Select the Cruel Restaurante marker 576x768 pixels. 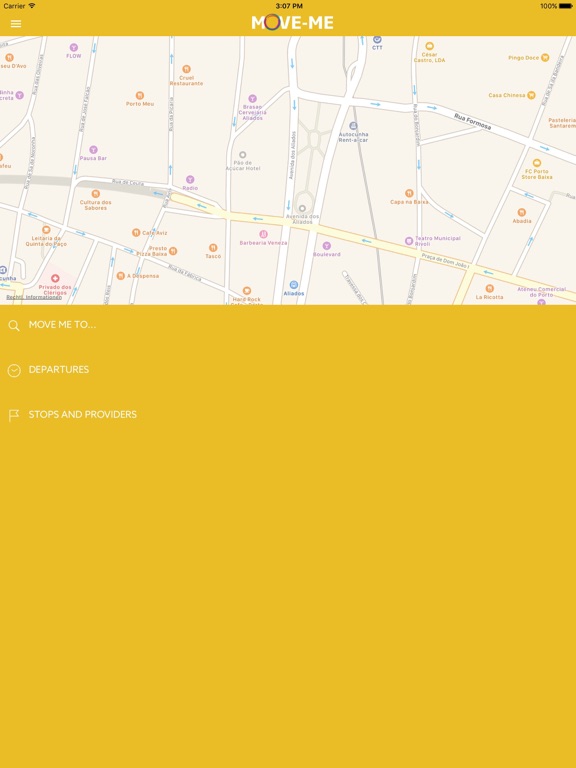tap(186, 69)
